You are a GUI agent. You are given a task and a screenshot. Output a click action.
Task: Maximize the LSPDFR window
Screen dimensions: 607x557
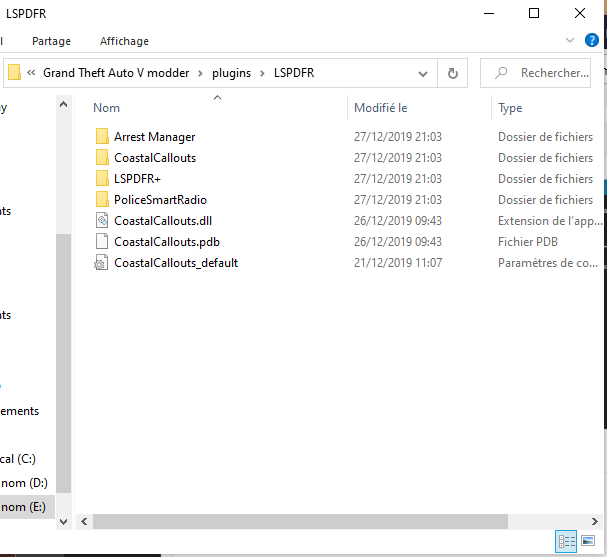tap(534, 14)
